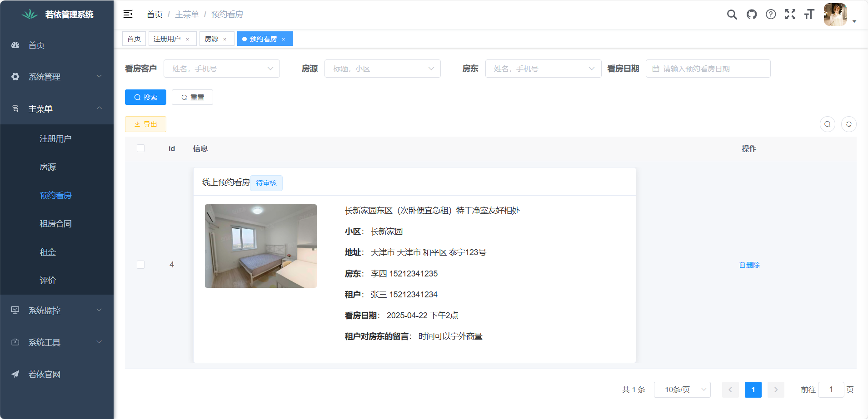This screenshot has width=868, height=419.
Task: Toggle search bar visibility round icon
Action: pyautogui.click(x=828, y=124)
